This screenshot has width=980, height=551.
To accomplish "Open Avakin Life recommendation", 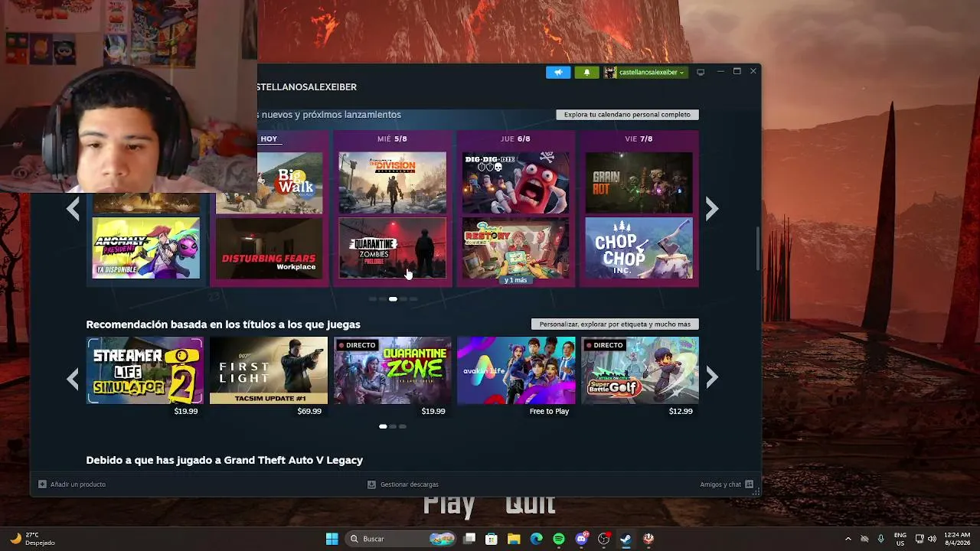I will click(516, 370).
